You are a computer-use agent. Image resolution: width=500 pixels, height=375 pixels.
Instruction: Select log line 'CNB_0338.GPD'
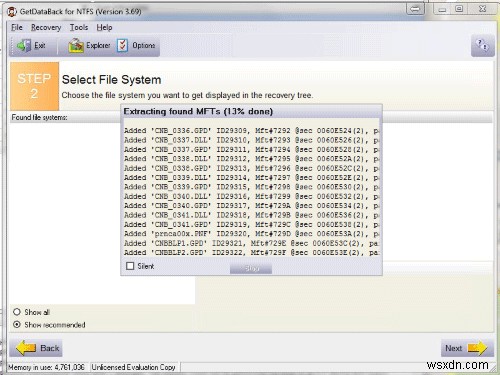pyautogui.click(x=251, y=168)
